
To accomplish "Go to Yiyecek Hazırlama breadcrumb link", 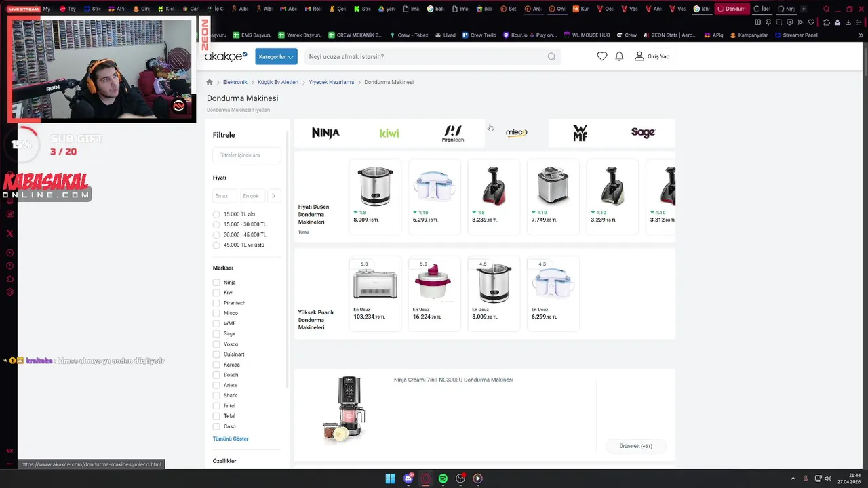I will pos(332,82).
